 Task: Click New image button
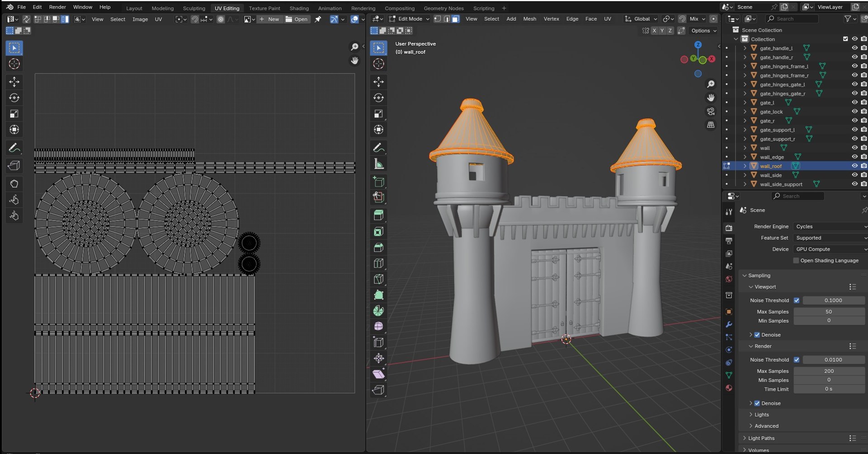[x=269, y=19]
